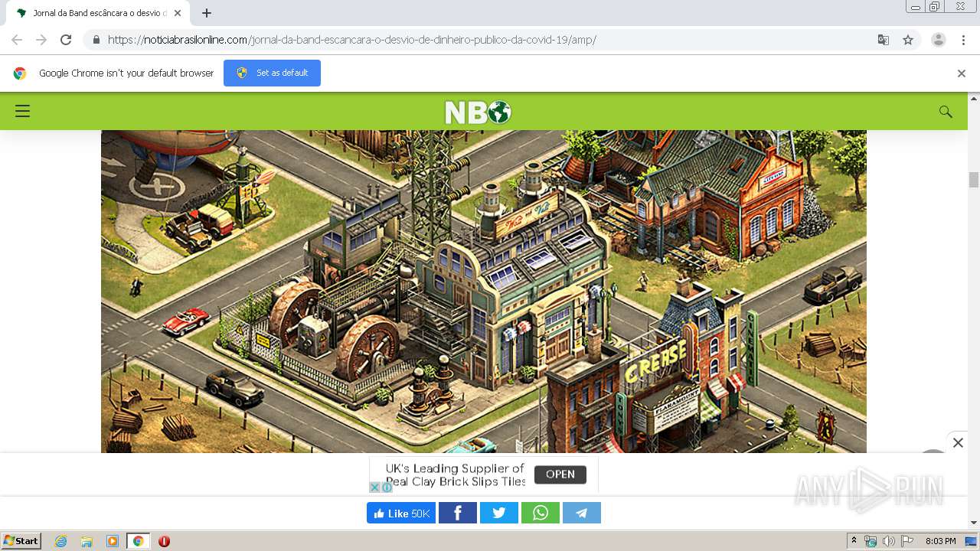The height and width of the screenshot is (551, 980).
Task: Open the red stop-sign taskbar app
Action: 164,541
